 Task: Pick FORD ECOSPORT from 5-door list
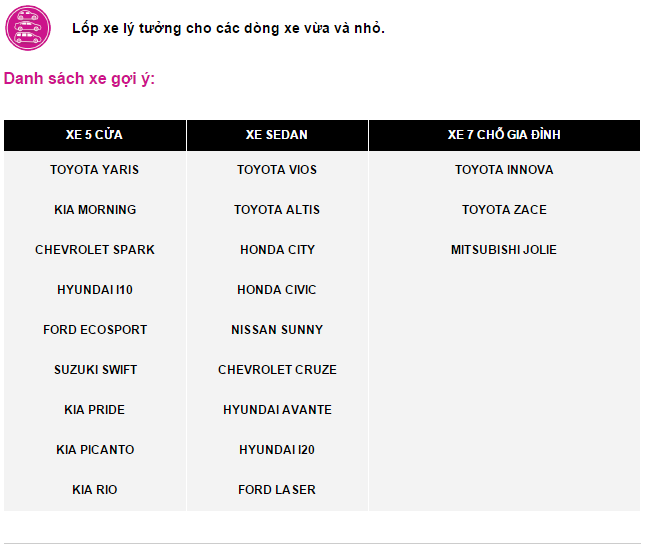coord(95,330)
